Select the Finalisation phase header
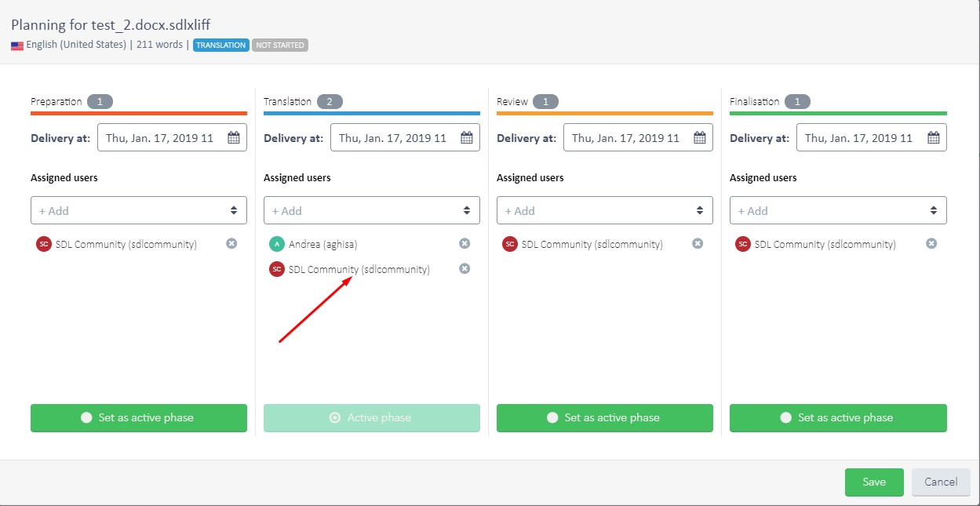The image size is (980, 506). (754, 101)
